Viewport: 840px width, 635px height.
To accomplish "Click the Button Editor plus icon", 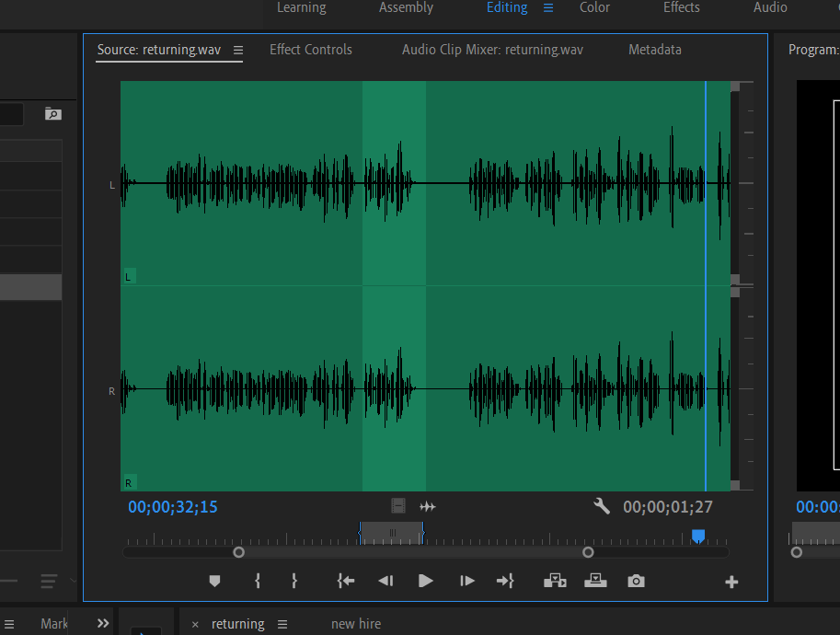I will [731, 581].
